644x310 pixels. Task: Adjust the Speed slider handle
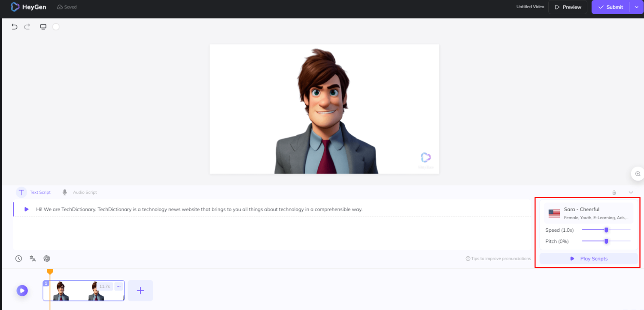[606, 230]
